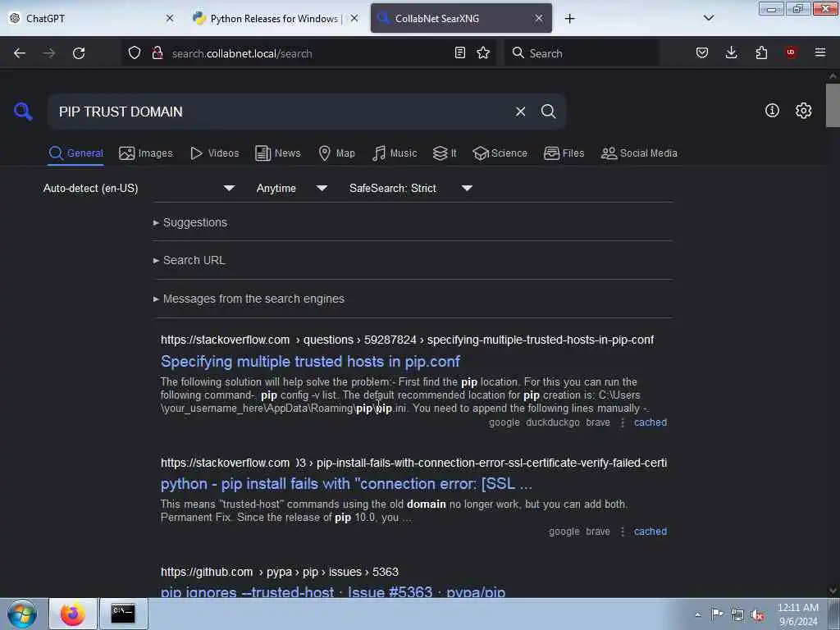Select the Videos search category
840x630 pixels.
(214, 153)
